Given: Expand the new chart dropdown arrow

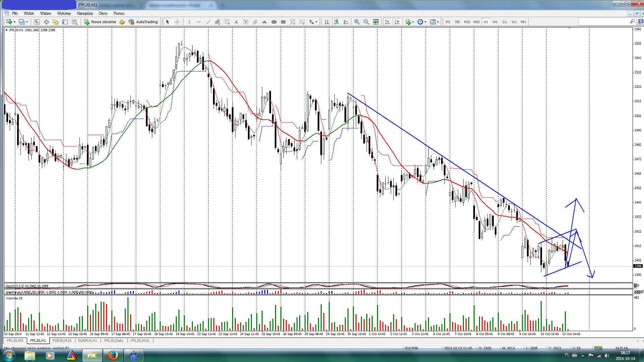Looking at the screenshot, I should 14,22.
